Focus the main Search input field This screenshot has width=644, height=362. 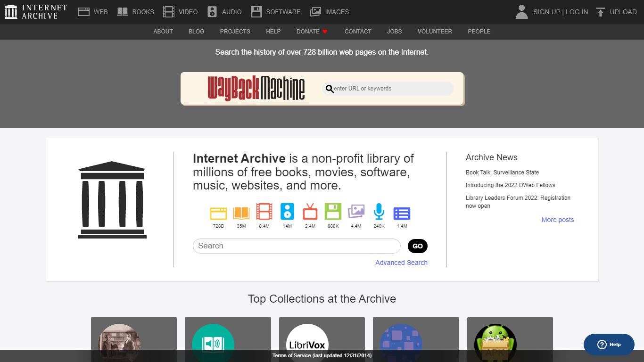297,246
